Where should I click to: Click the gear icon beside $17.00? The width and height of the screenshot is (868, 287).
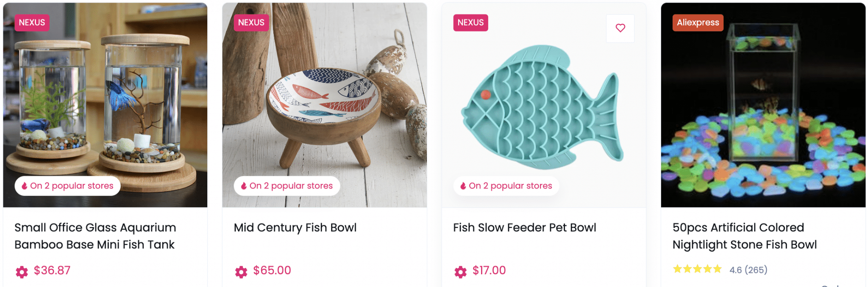[x=460, y=271]
